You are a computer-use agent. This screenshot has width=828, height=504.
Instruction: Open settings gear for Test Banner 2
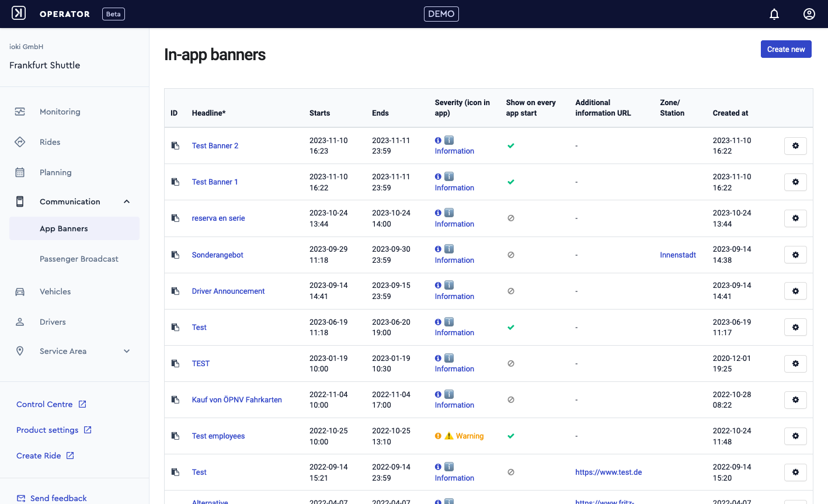pos(795,146)
